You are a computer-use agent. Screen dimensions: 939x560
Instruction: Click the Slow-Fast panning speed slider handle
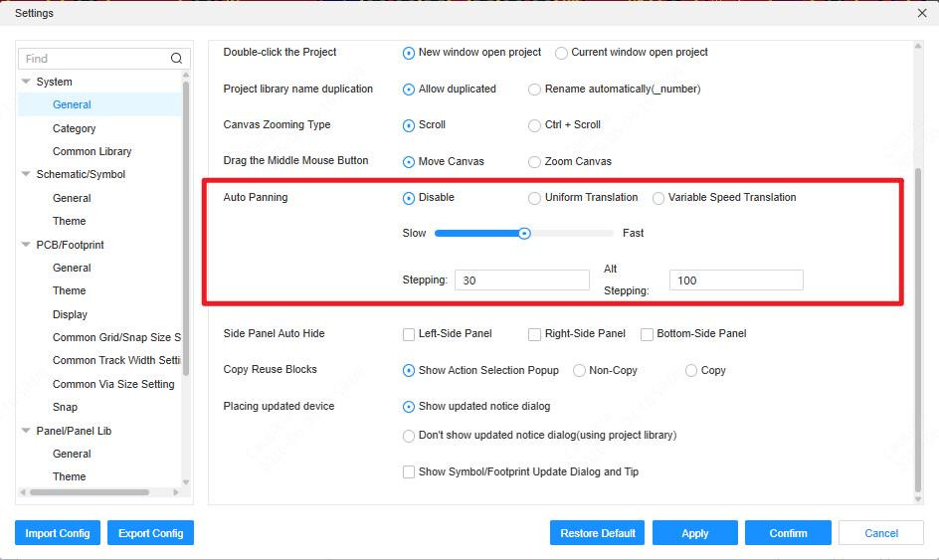pyautogui.click(x=524, y=233)
